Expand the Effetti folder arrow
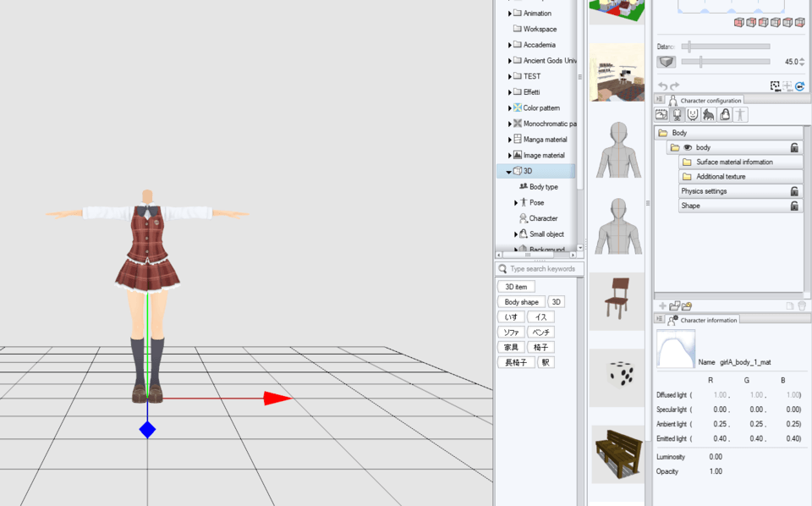The height and width of the screenshot is (506, 812). (509, 92)
